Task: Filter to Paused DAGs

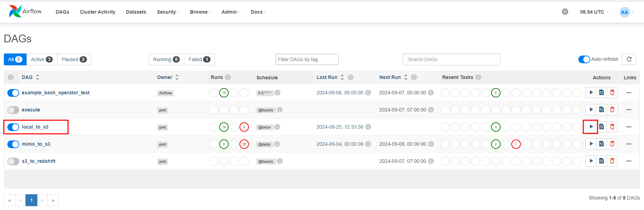Action: [74, 59]
